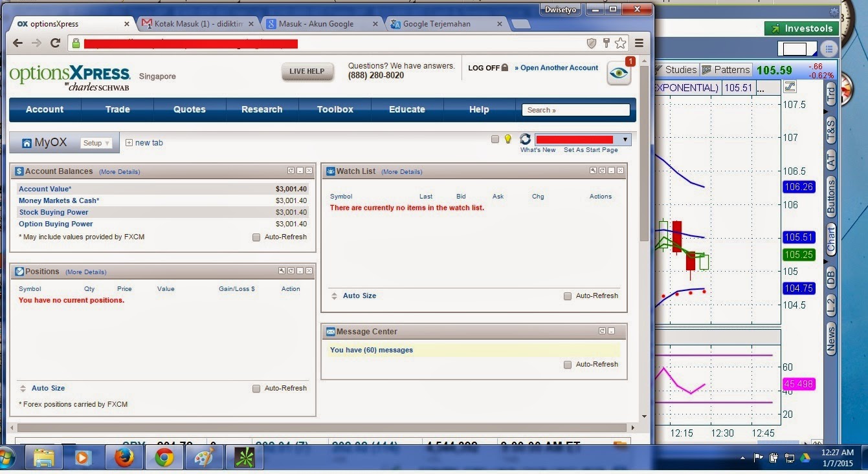Toggle the Positions Auto-Refresh checkbox
Image resolution: width=868 pixels, height=474 pixels.
(x=256, y=389)
